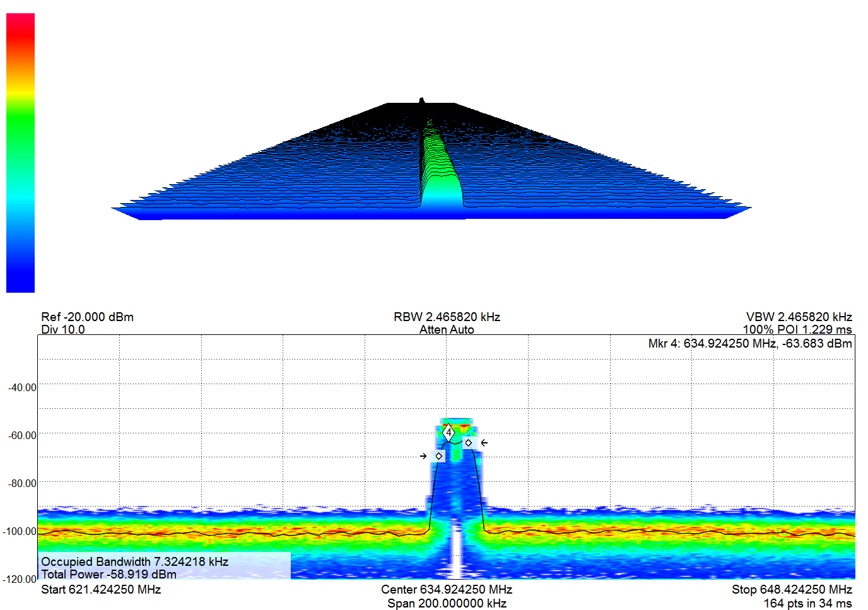
Task: Click the Occupied Bandwidth 7.324218 kHz text
Action: point(134,561)
